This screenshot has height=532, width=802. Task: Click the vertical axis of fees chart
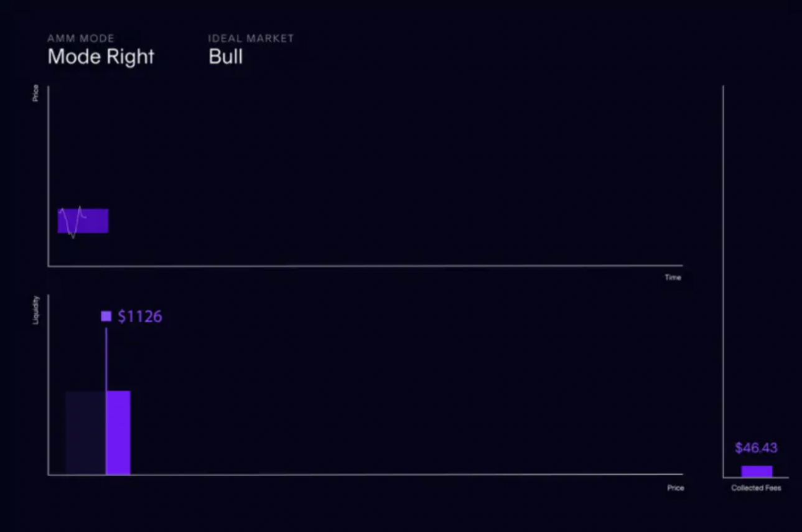click(723, 280)
